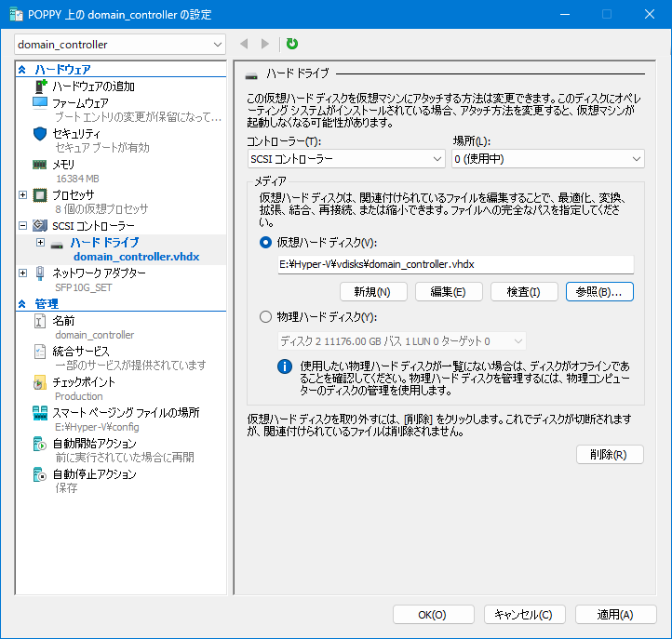This screenshot has width=672, height=639.
Task: Expand the ハード ドライブ tree node
Action: [40, 243]
